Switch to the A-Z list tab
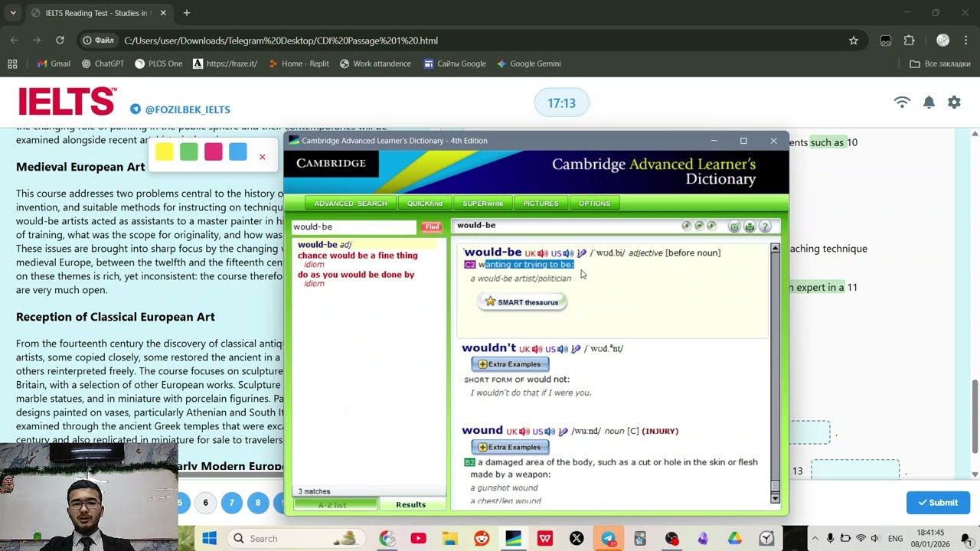980x551 pixels. (x=335, y=505)
